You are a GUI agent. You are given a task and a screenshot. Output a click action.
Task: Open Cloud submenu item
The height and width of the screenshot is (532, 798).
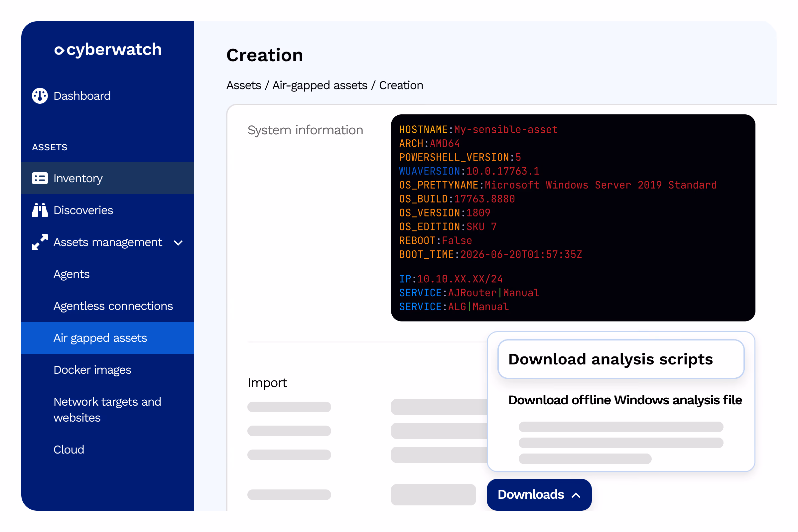point(69,450)
